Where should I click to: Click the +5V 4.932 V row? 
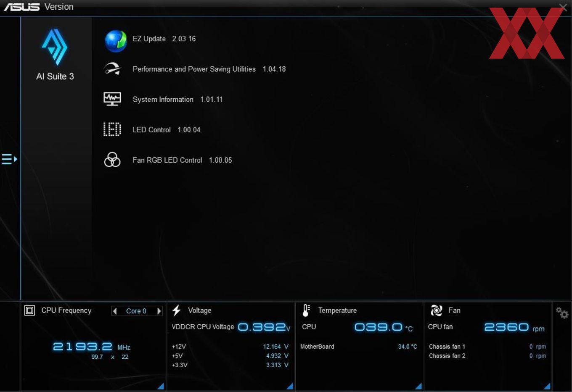click(x=230, y=356)
